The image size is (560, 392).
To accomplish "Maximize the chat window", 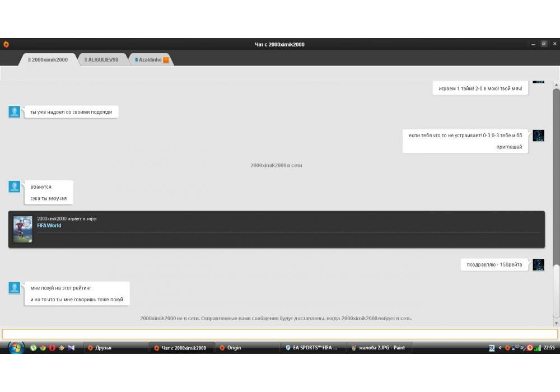I will click(x=544, y=44).
